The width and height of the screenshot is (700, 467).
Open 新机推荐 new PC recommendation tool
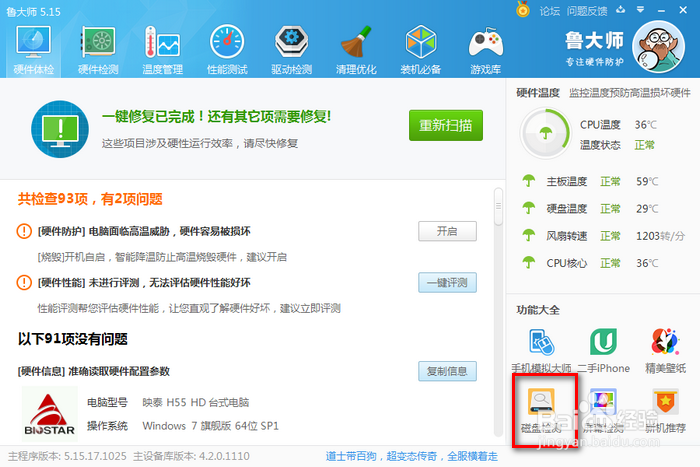coord(665,411)
